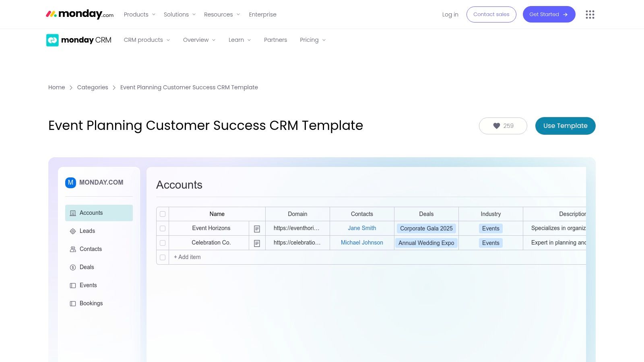
Task: Open Bookings in the sidebar
Action: point(91,303)
